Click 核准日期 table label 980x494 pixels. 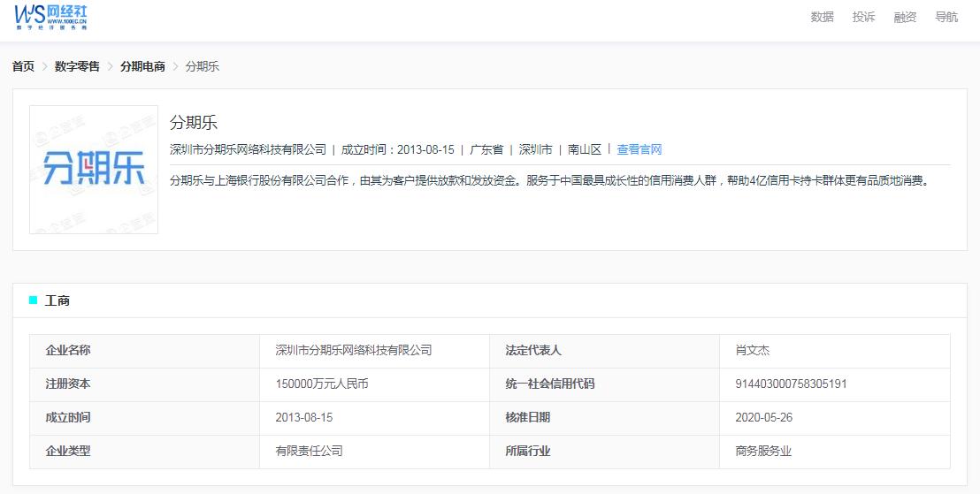[527, 418]
